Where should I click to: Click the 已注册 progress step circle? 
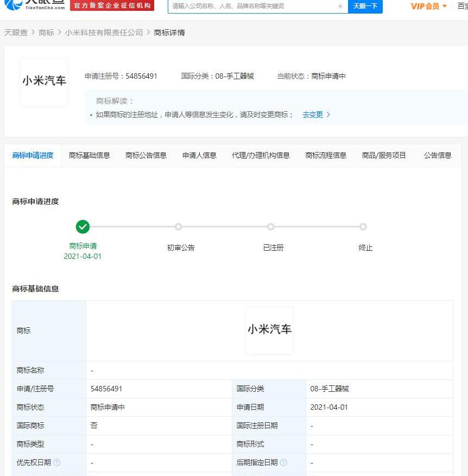pyautogui.click(x=271, y=227)
